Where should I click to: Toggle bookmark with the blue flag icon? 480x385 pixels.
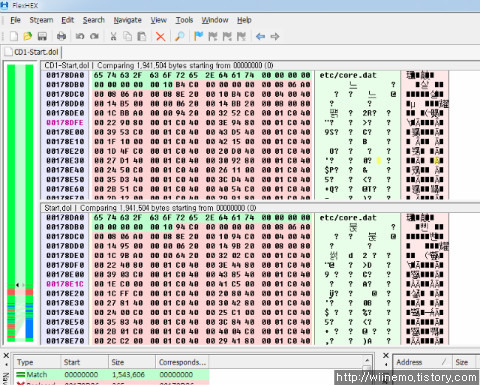point(199,36)
